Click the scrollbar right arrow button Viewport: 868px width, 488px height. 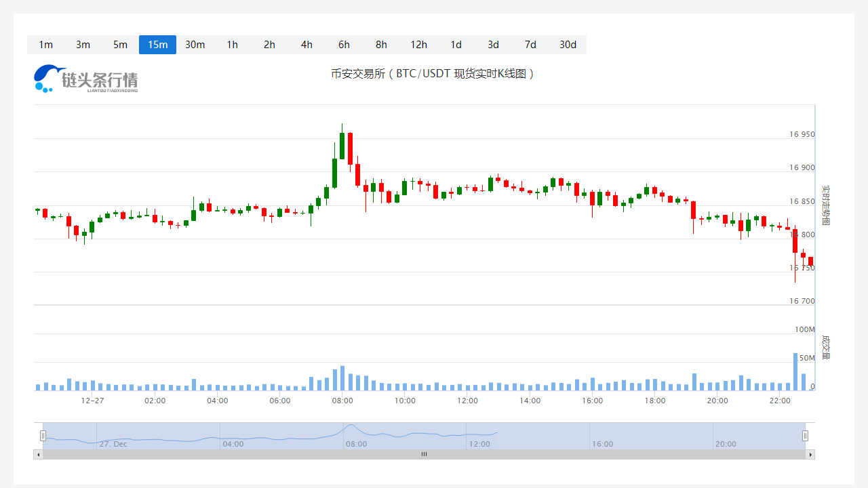(810, 454)
